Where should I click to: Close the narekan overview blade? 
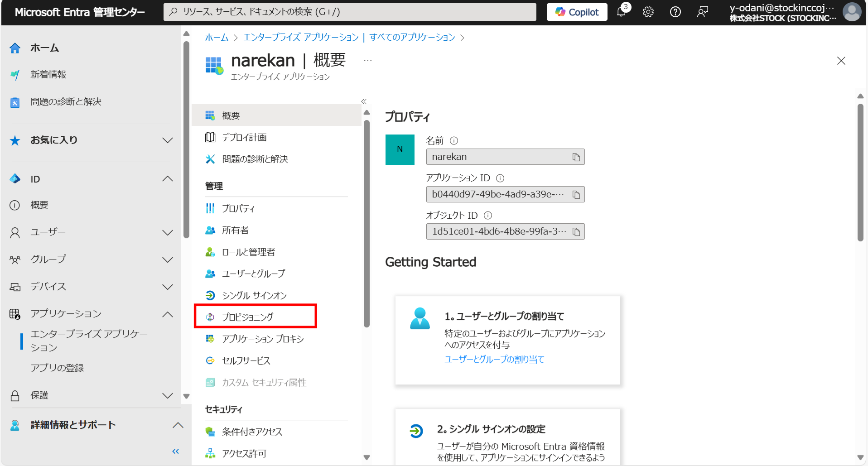[841, 61]
